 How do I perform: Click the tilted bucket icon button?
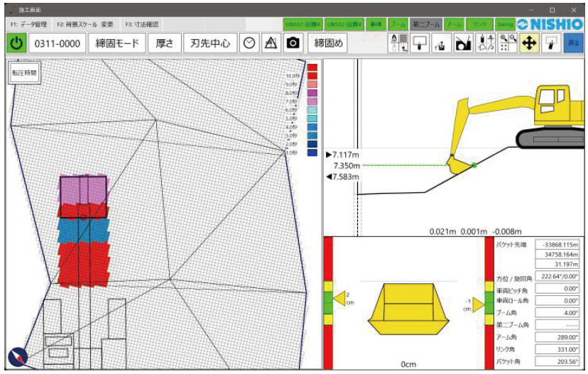551,43
